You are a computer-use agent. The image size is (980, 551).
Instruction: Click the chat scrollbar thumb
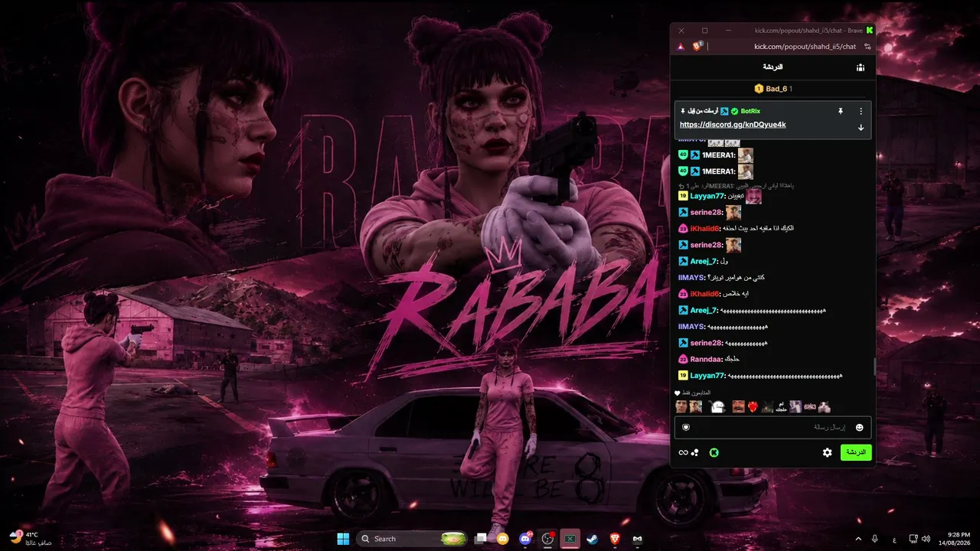875,367
